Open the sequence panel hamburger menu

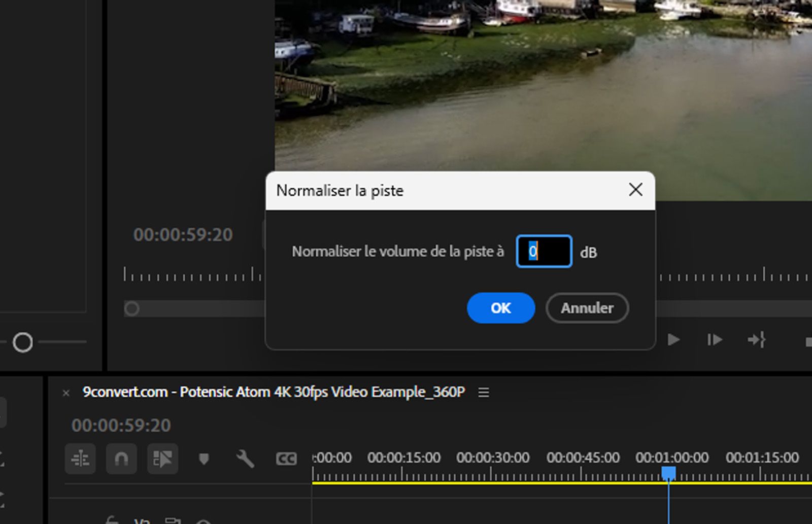pos(483,392)
